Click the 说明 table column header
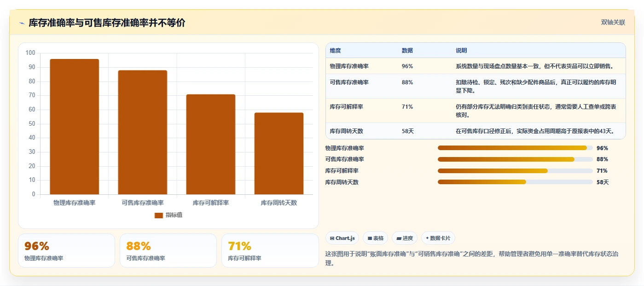Image resolution: width=644 pixels, height=286 pixels. [461, 51]
